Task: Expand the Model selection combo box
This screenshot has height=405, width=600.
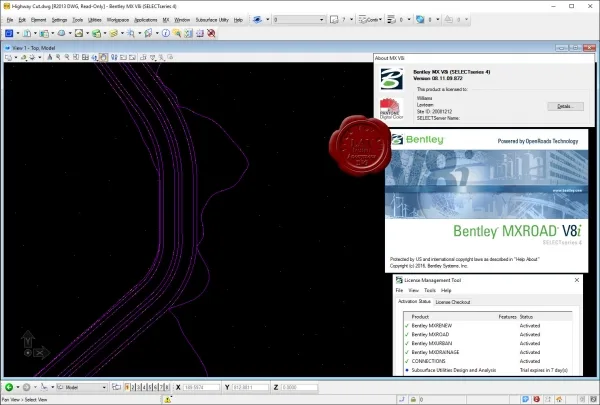Action: (82, 387)
